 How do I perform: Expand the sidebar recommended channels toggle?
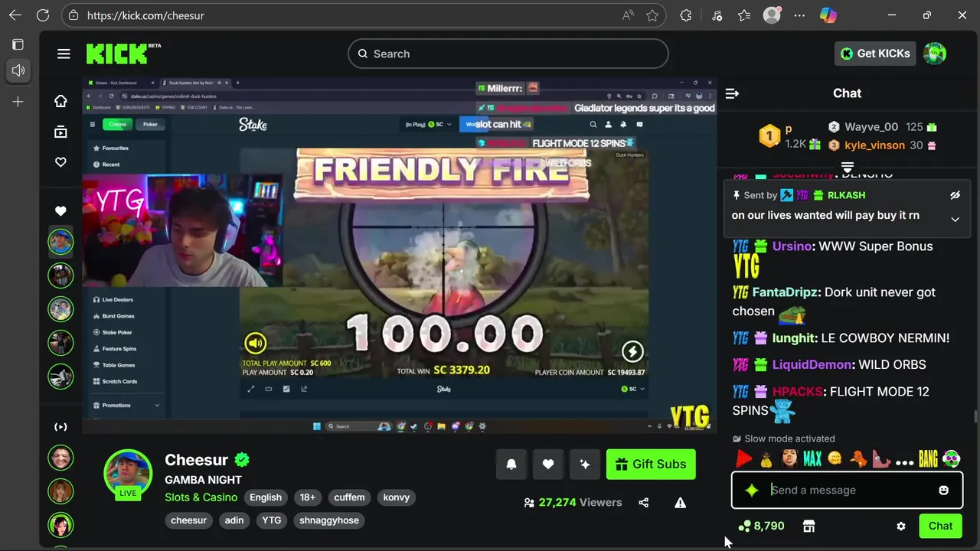(x=60, y=427)
